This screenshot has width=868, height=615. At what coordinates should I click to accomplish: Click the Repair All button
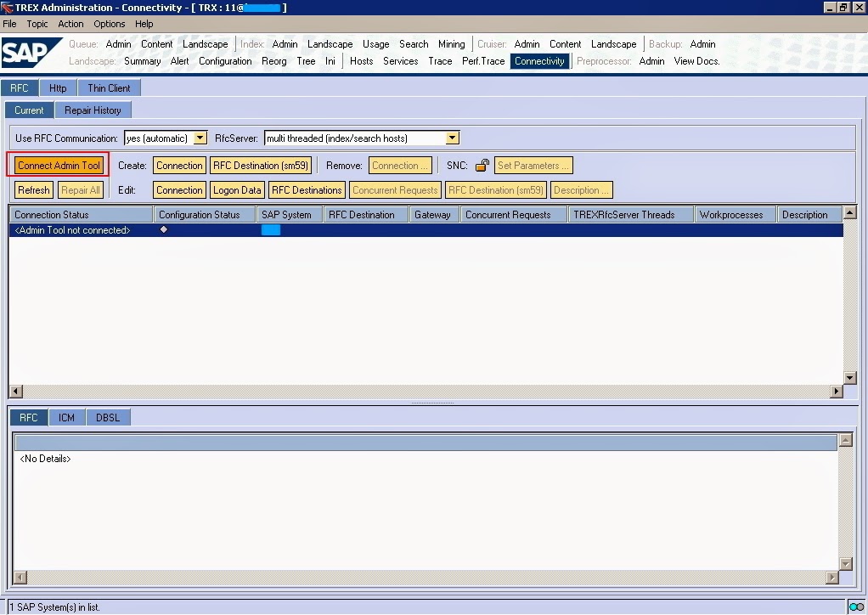coord(81,190)
